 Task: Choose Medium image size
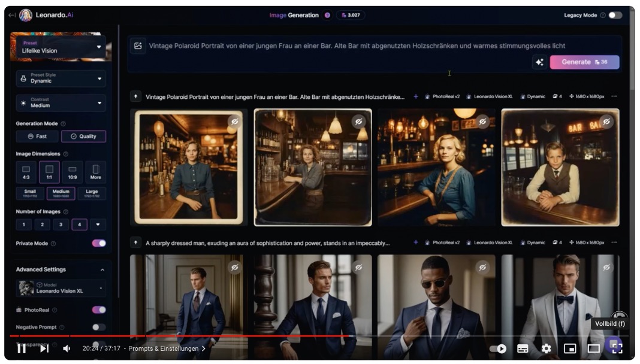[61, 193]
